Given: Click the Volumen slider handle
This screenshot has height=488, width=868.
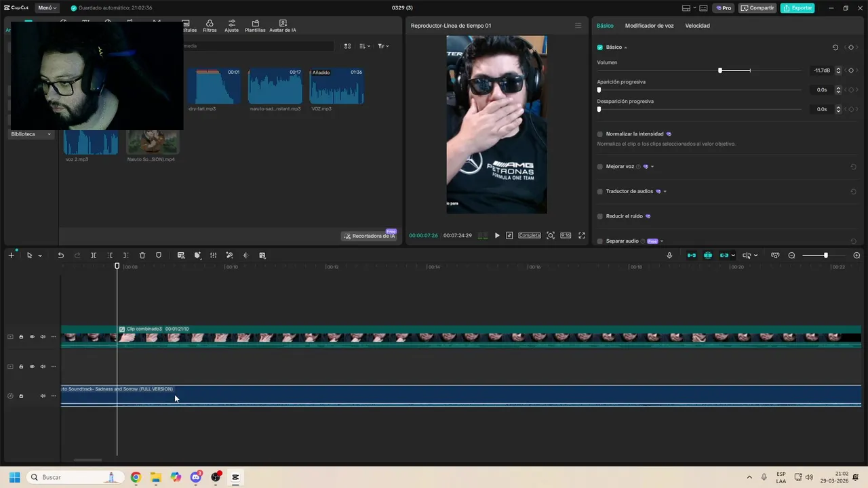Looking at the screenshot, I should (x=720, y=70).
